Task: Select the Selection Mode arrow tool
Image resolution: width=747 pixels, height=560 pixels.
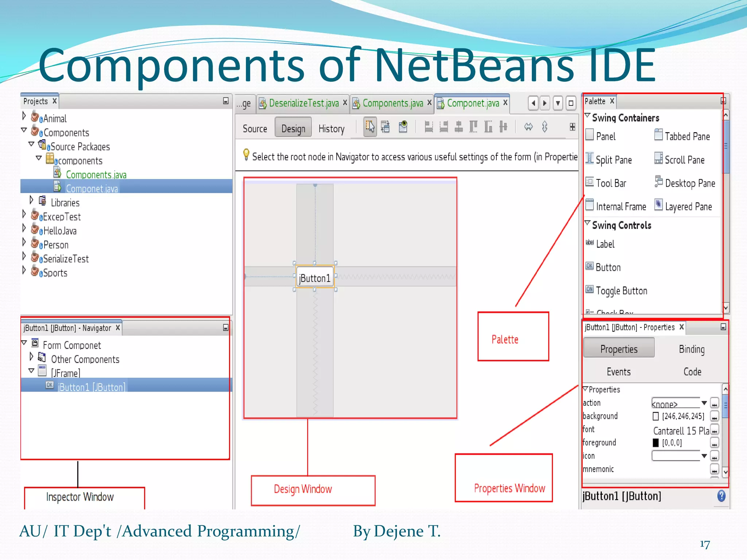Action: [369, 127]
